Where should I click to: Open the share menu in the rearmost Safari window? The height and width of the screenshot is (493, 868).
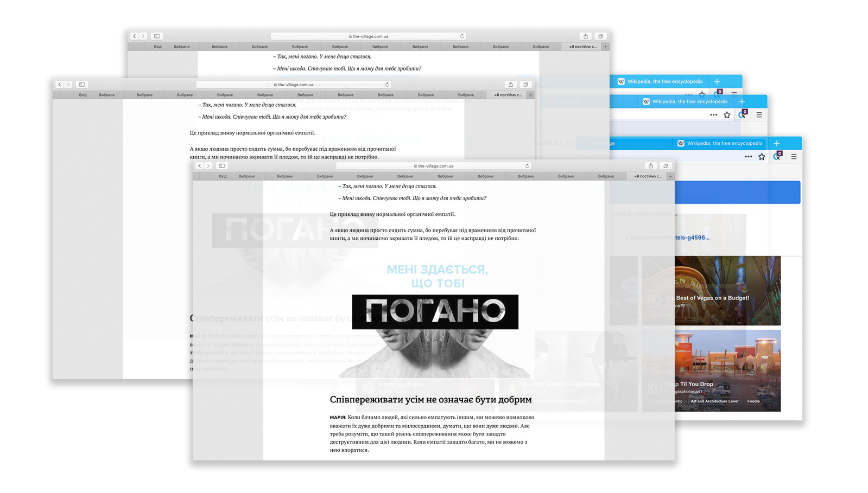pos(586,36)
